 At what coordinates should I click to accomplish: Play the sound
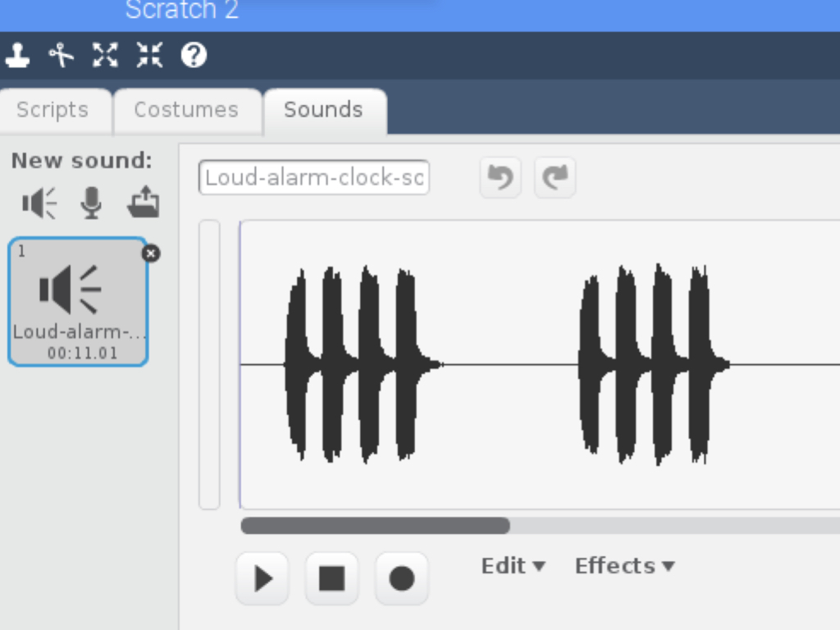click(262, 578)
